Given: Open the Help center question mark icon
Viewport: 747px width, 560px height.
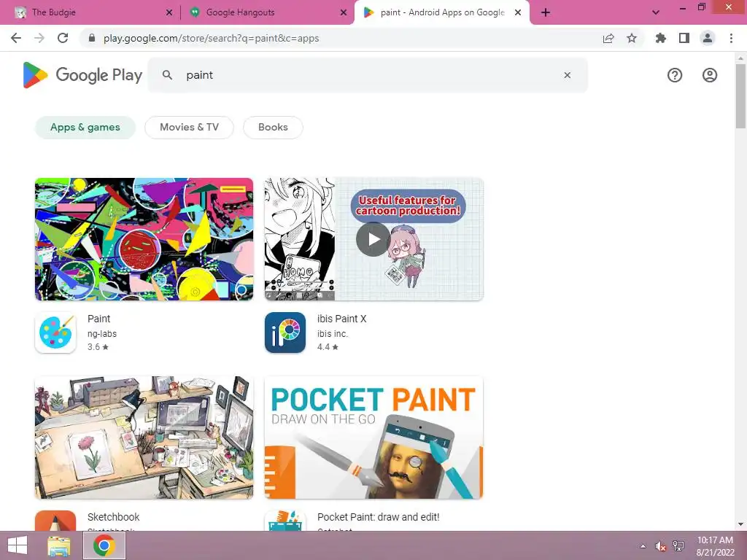Looking at the screenshot, I should tap(675, 75).
